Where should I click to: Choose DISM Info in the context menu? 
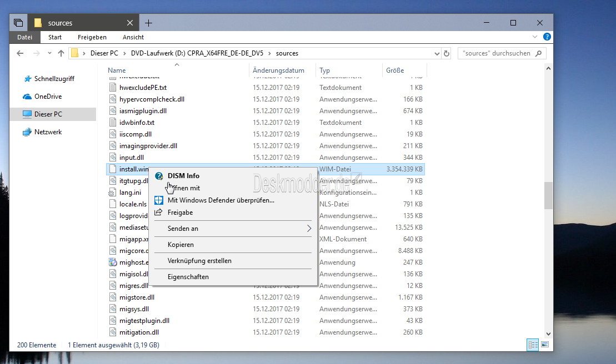coord(233,176)
